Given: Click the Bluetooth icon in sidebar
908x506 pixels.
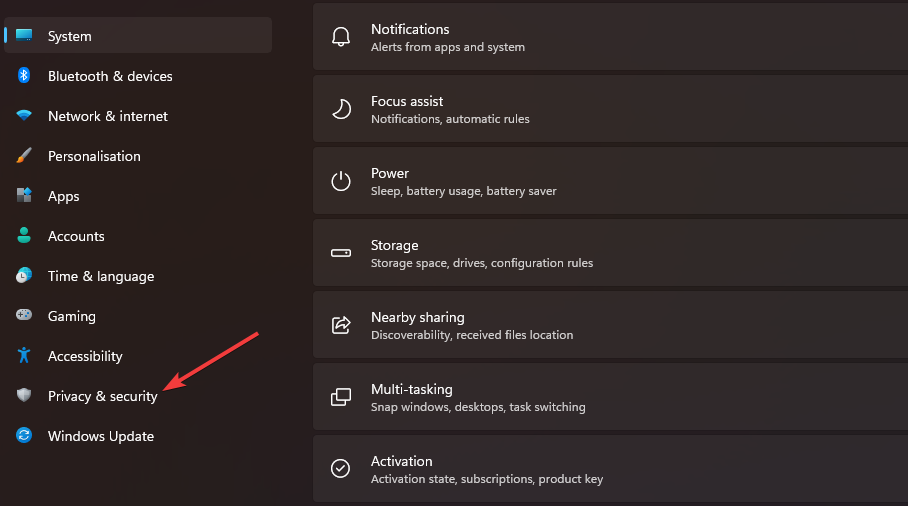Looking at the screenshot, I should pos(24,76).
